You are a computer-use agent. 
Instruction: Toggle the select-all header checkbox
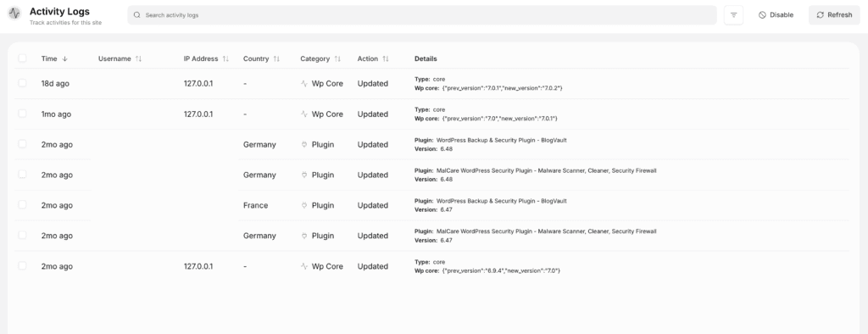[x=22, y=58]
